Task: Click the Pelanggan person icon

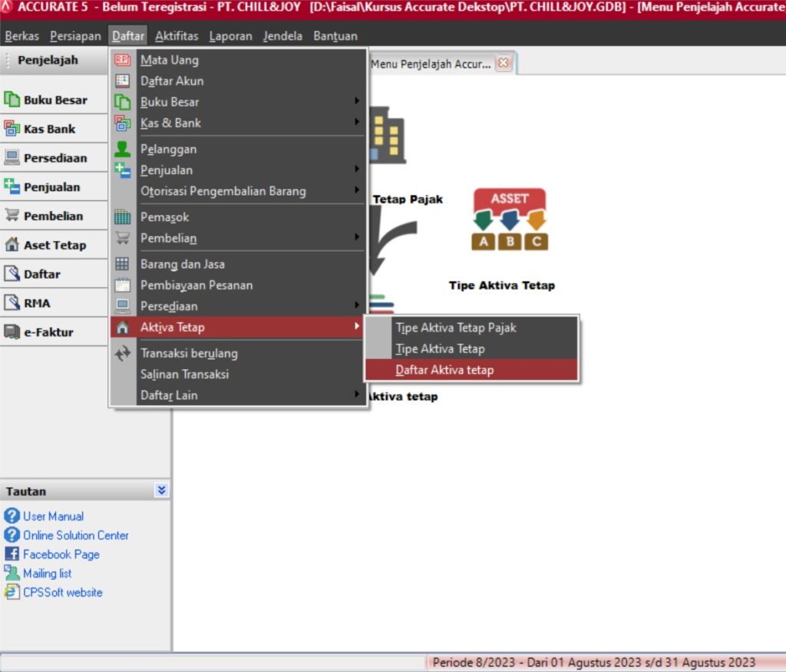Action: click(x=122, y=149)
